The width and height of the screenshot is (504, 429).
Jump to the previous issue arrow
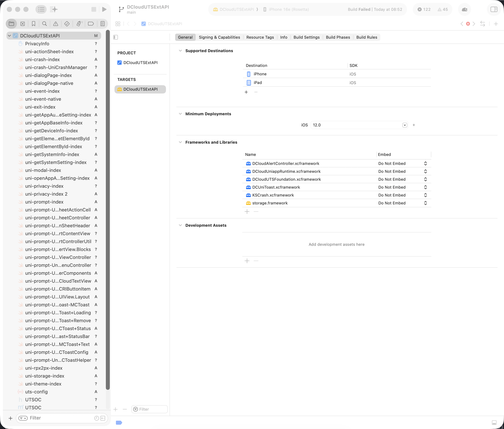click(462, 24)
